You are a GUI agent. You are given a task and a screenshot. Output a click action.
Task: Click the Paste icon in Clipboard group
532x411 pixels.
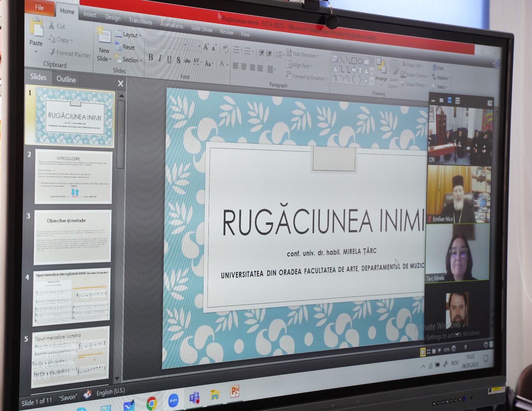coord(36,29)
